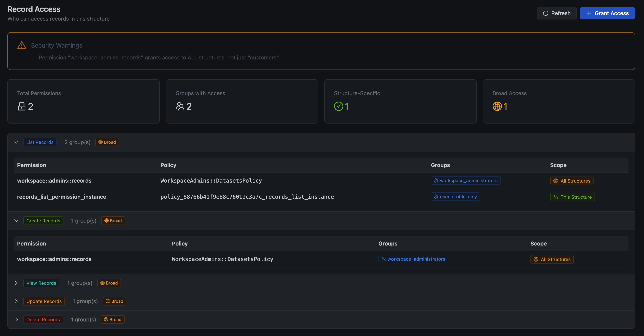Click the Refresh circular arrow icon
Image resolution: width=644 pixels, height=336 pixels.
click(546, 13)
